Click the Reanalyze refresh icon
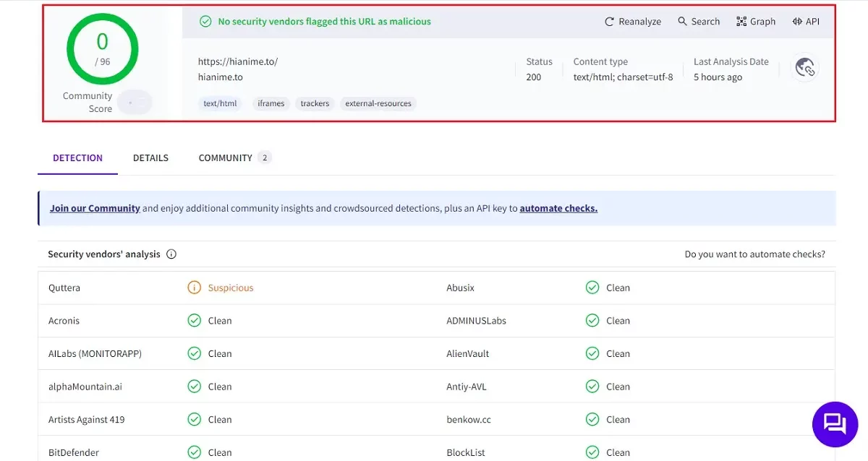Viewport: 868px width, 461px height. point(610,22)
